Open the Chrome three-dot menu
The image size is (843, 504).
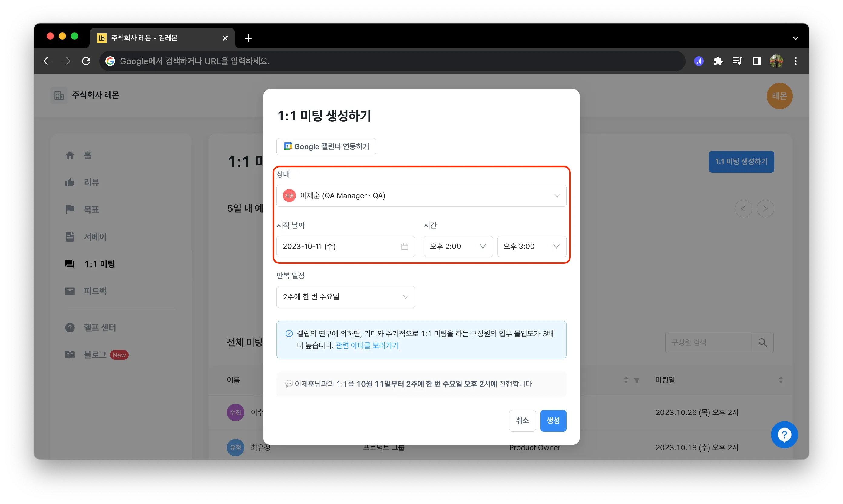[x=796, y=61]
